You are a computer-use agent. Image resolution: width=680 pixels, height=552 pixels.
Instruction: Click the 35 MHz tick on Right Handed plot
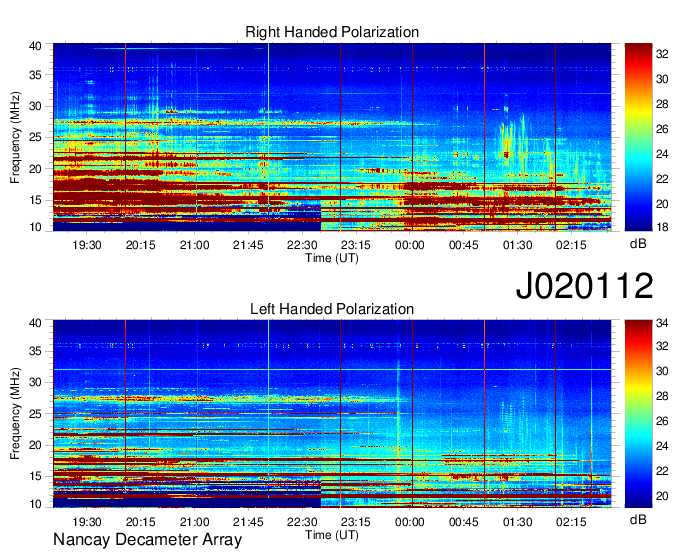(x=35, y=75)
